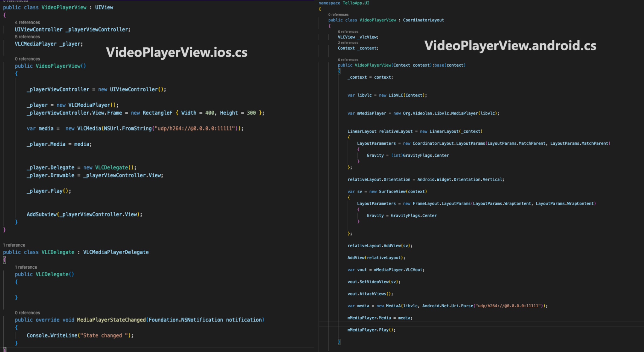The height and width of the screenshot is (352, 644).
Task: Click the relativeLayout.Orientation assignment line
Action: click(x=425, y=180)
